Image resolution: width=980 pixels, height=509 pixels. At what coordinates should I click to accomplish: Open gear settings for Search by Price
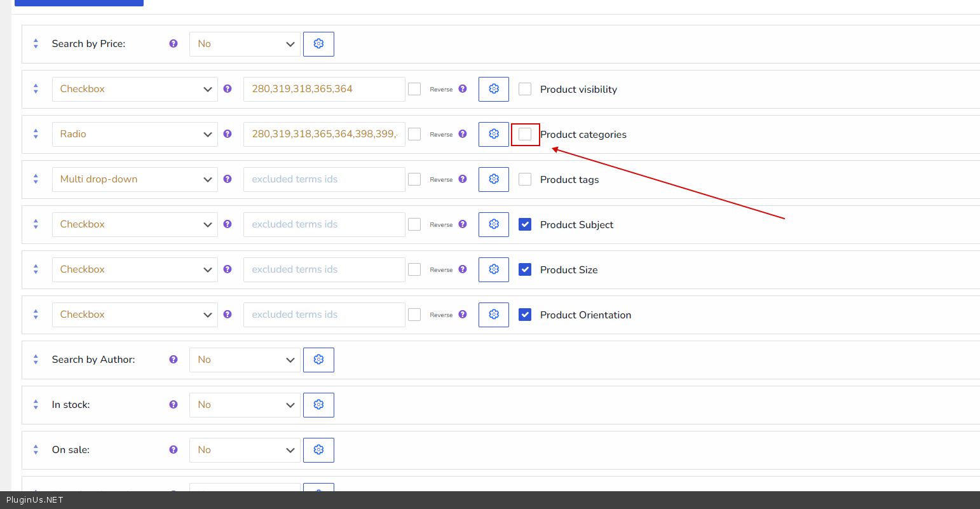pos(318,44)
